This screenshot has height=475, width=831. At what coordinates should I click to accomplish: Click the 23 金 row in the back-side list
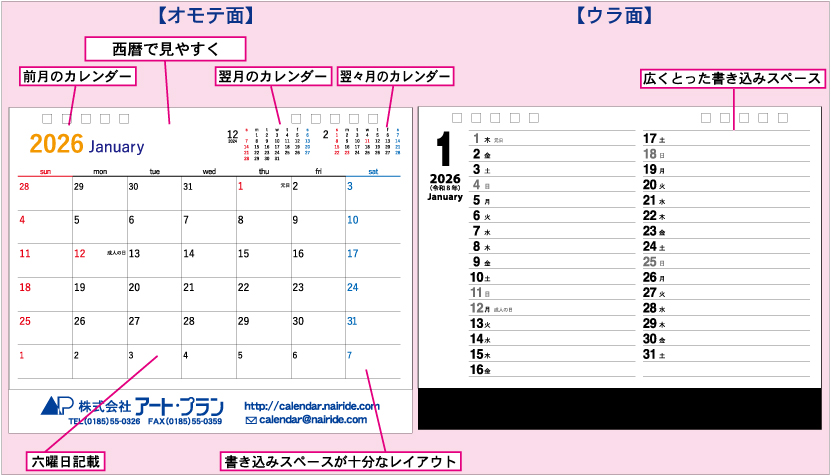pos(726,231)
